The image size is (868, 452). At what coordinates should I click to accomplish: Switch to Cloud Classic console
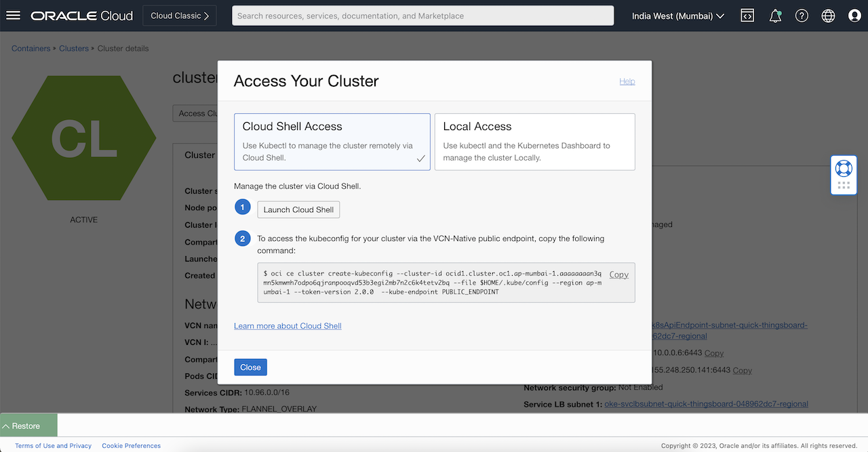[x=180, y=16]
